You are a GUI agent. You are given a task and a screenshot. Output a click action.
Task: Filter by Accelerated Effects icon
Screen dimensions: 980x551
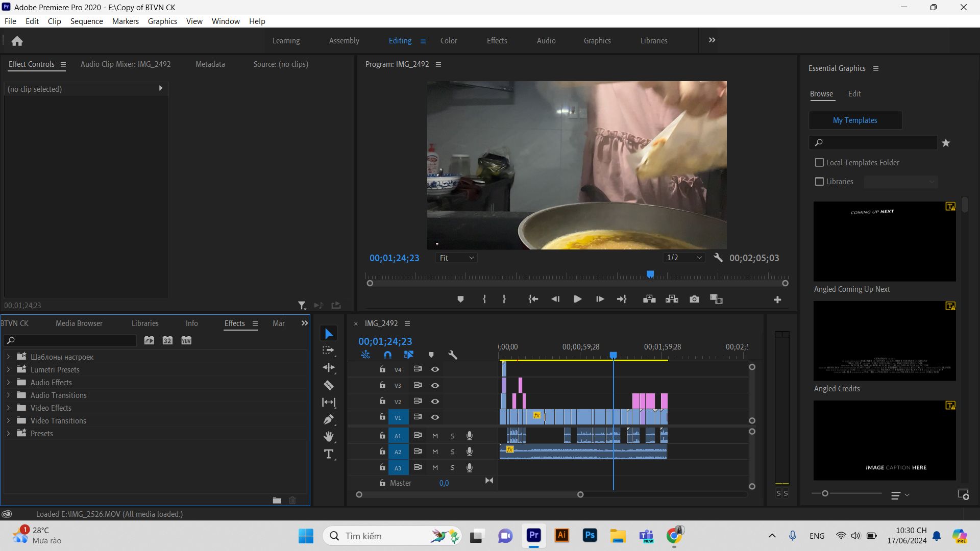pyautogui.click(x=149, y=340)
